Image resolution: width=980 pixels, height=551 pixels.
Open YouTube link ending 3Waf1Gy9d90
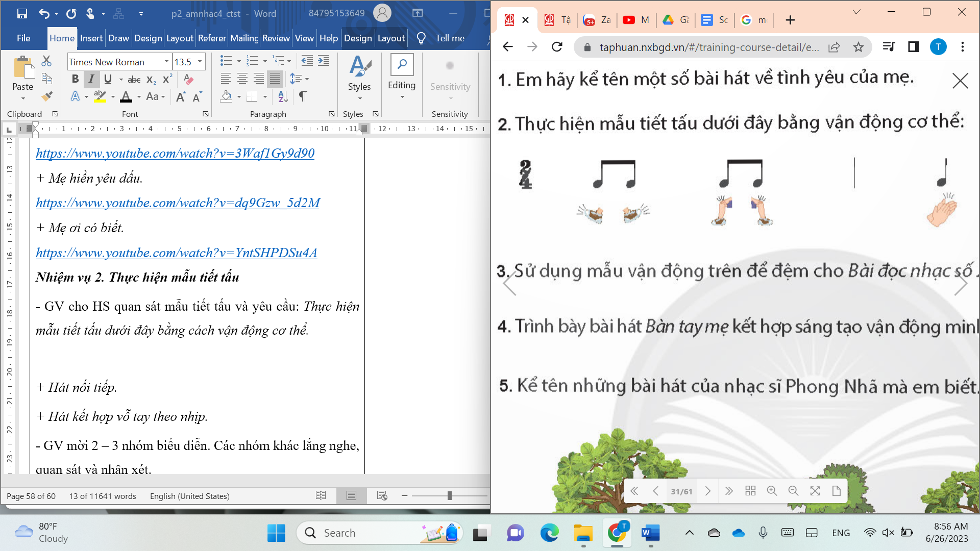175,153
